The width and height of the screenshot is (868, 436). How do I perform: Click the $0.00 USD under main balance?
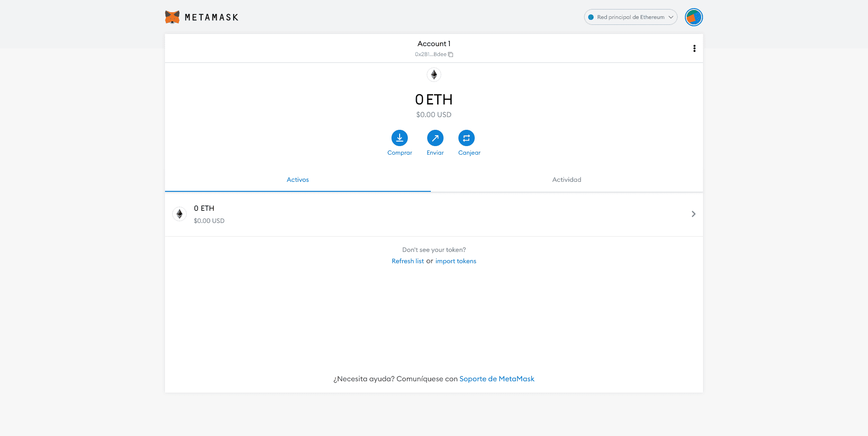click(x=434, y=115)
